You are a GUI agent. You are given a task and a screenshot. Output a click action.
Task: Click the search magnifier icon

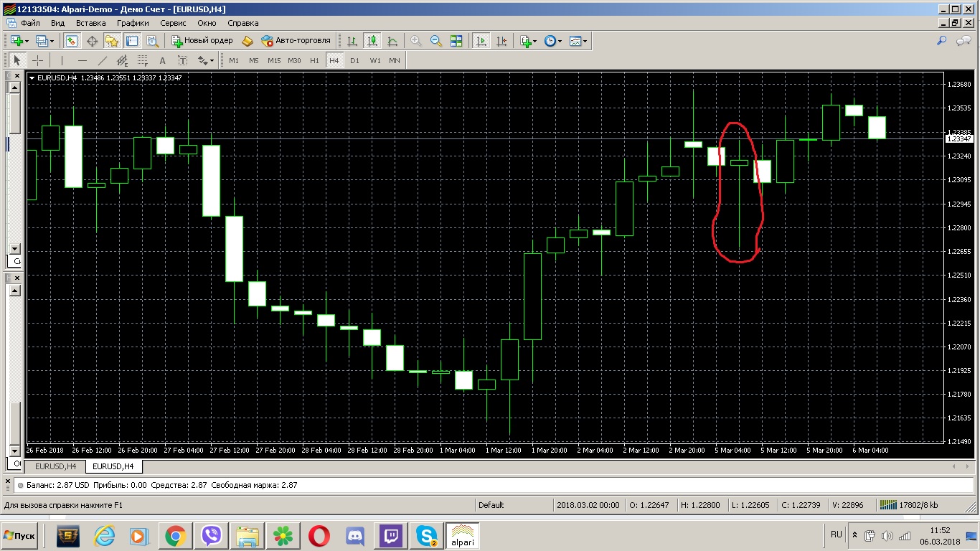tap(942, 41)
